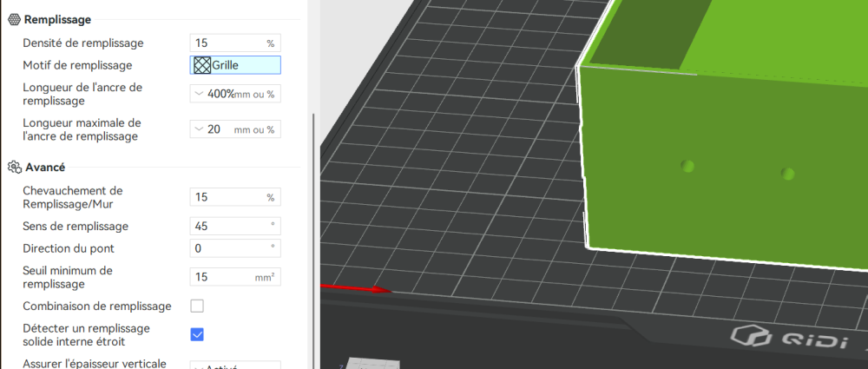Click the right hole on green model
The image size is (868, 369).
pyautogui.click(x=788, y=174)
